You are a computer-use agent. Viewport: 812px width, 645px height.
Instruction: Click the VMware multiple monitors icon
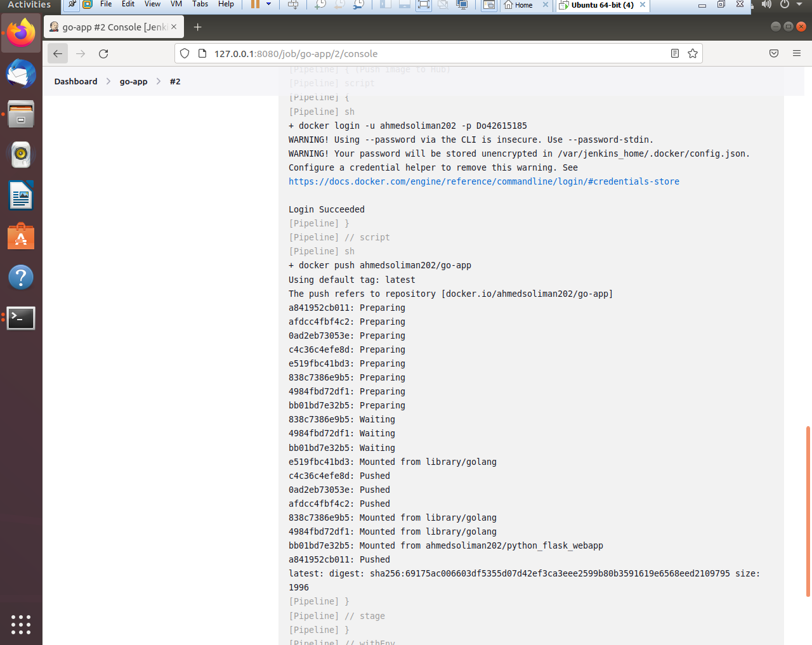462,4
